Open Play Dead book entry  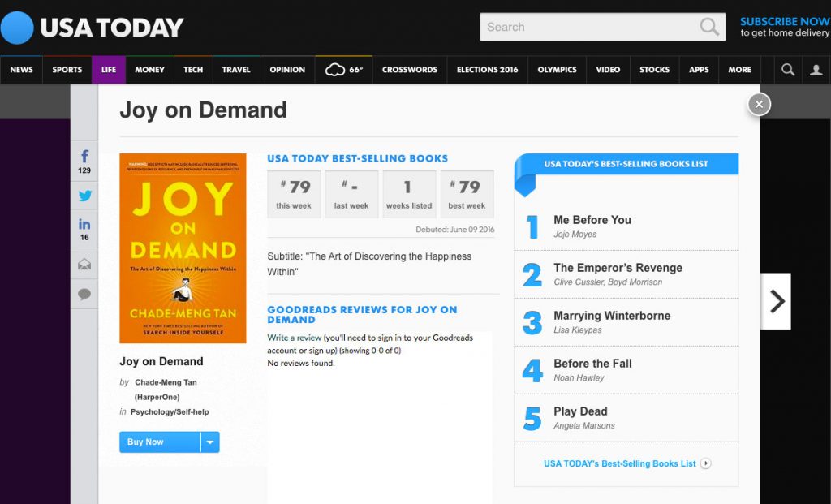pos(626,418)
